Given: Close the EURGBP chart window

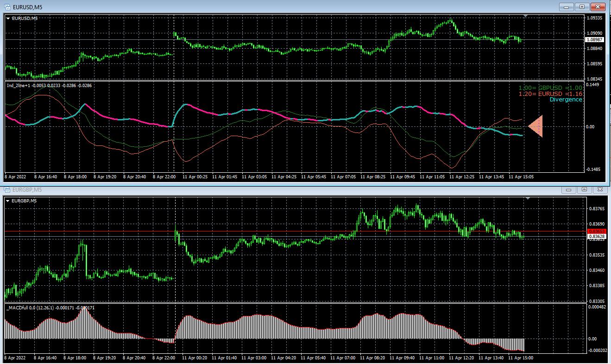Looking at the screenshot, I should pyautogui.click(x=600, y=189).
